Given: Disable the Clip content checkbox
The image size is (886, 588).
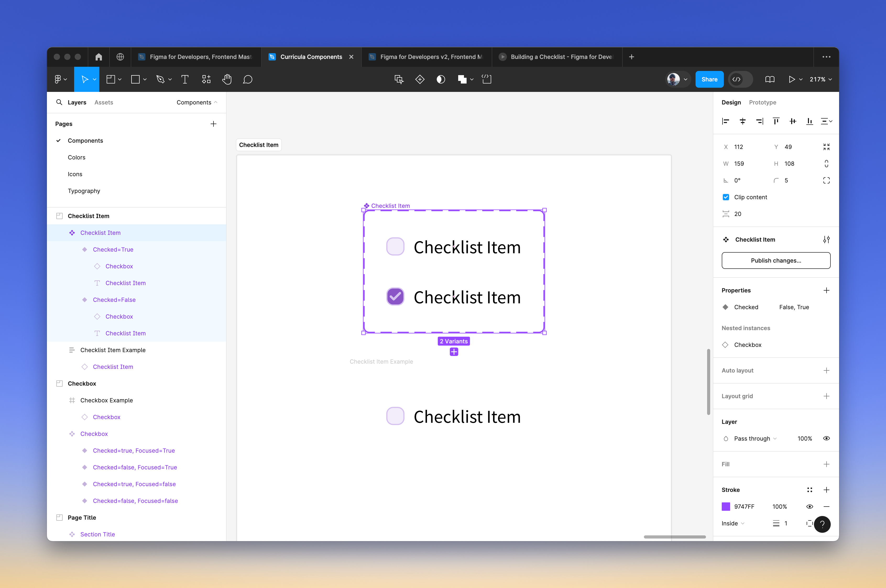Looking at the screenshot, I should tap(726, 197).
